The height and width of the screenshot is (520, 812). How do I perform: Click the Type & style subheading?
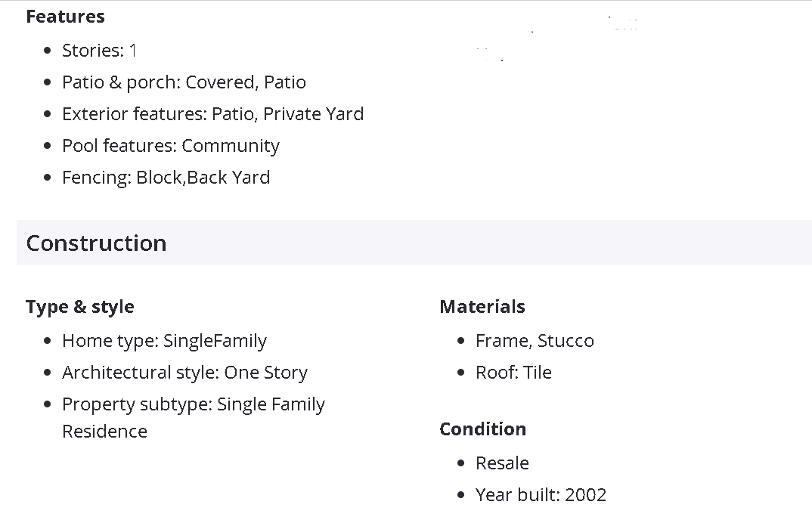coord(80,307)
